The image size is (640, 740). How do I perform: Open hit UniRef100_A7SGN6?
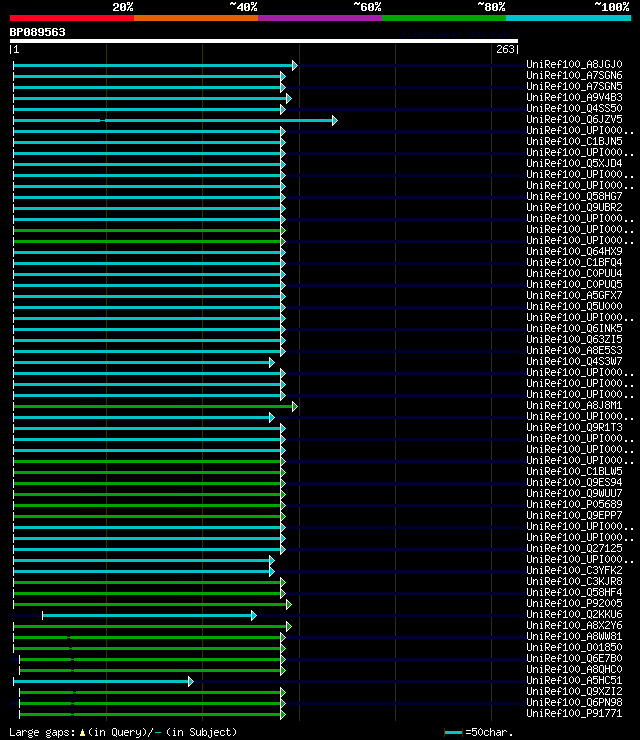tap(574, 75)
